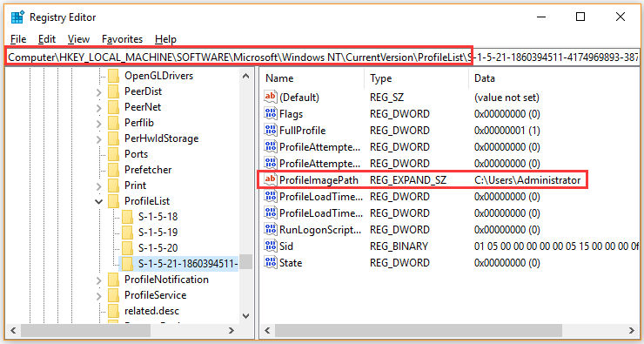Screen dimensions: 644x344
Task: Click the registry path address bar
Action: pos(322,57)
